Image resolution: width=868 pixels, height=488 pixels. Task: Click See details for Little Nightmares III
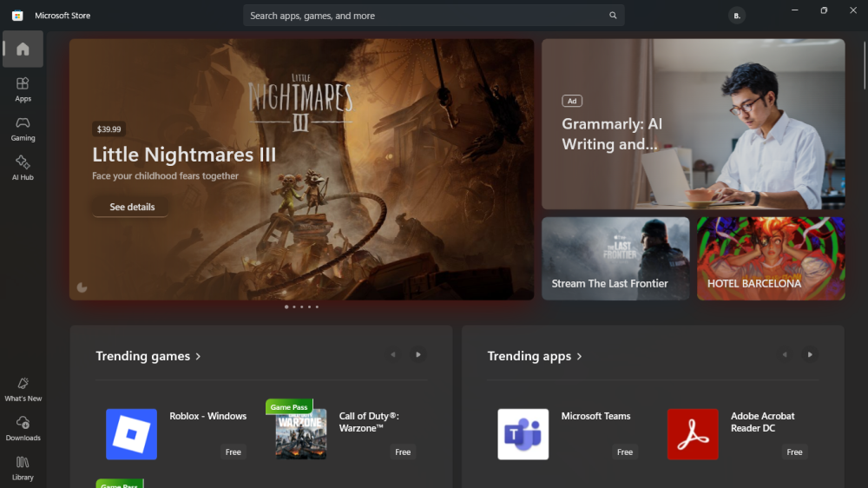pos(132,207)
